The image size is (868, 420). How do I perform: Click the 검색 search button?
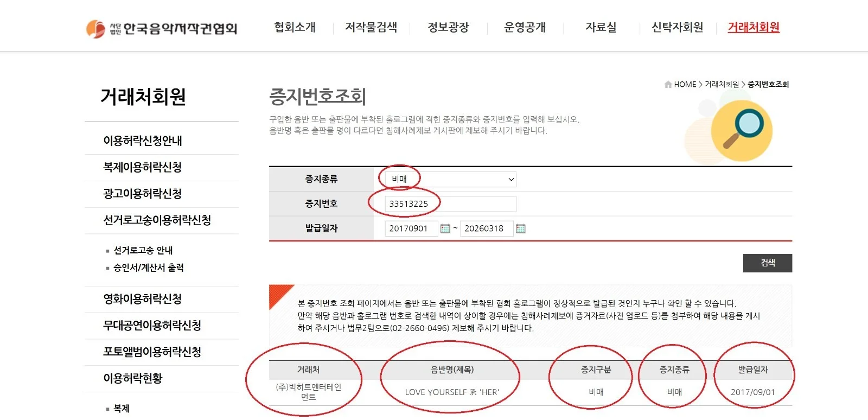click(x=768, y=263)
